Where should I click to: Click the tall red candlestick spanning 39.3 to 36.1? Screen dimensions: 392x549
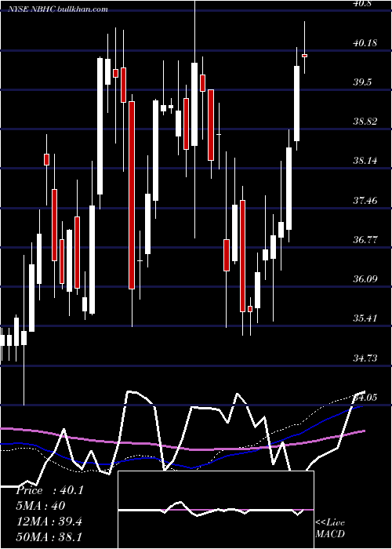click(x=132, y=195)
